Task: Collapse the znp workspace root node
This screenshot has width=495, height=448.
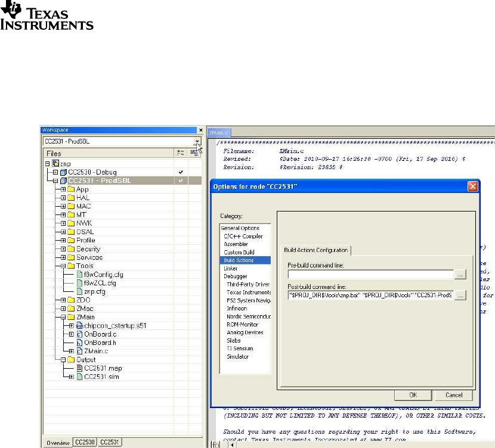Action: pyautogui.click(x=47, y=164)
